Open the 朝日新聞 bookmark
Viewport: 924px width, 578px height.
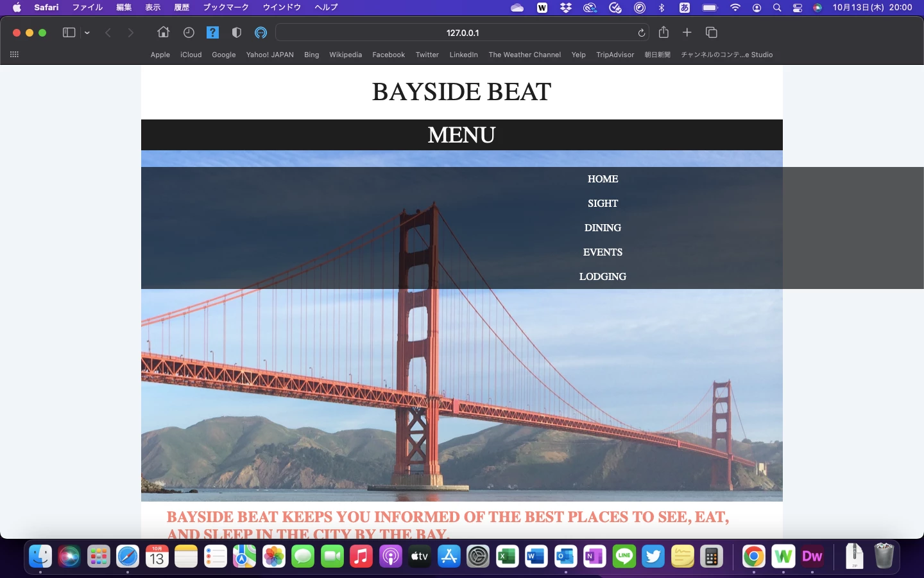tap(658, 55)
